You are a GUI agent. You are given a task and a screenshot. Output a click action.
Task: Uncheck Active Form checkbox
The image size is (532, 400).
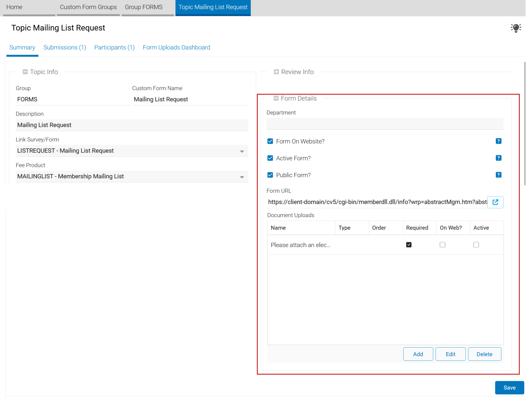(x=270, y=158)
